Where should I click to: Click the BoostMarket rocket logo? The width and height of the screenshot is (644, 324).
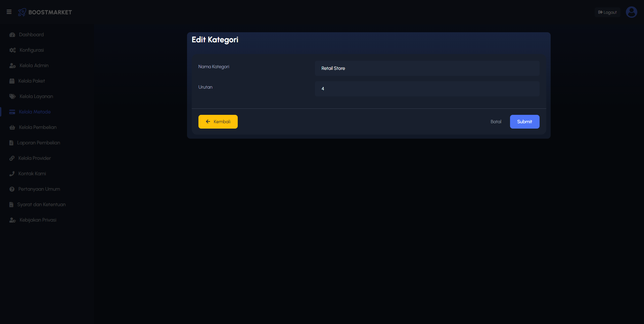click(22, 12)
